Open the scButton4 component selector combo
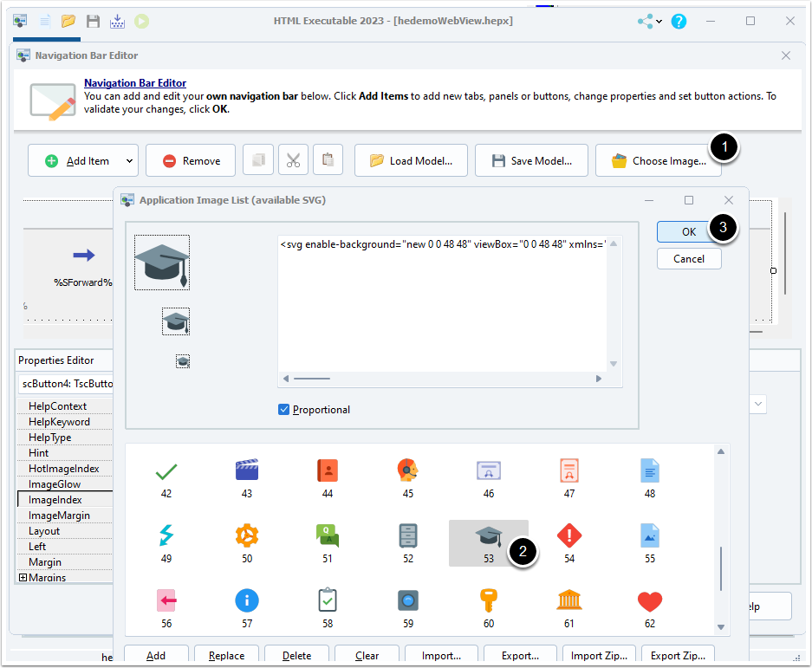This screenshot has height=668, width=812. pos(65,384)
